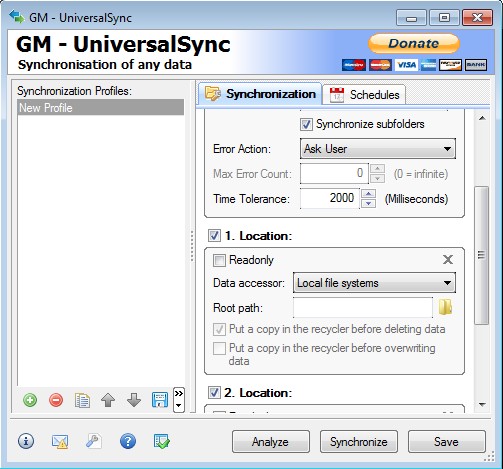Add a new synchronization profile
Screen dimensions: 503x469
pyautogui.click(x=30, y=400)
